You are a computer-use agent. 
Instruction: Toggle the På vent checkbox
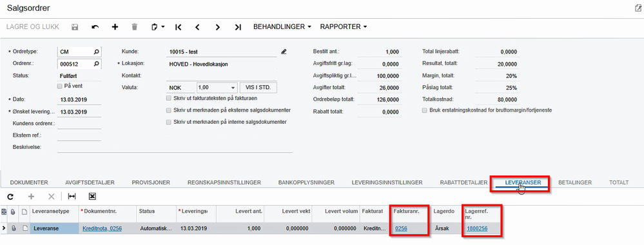[x=60, y=86]
